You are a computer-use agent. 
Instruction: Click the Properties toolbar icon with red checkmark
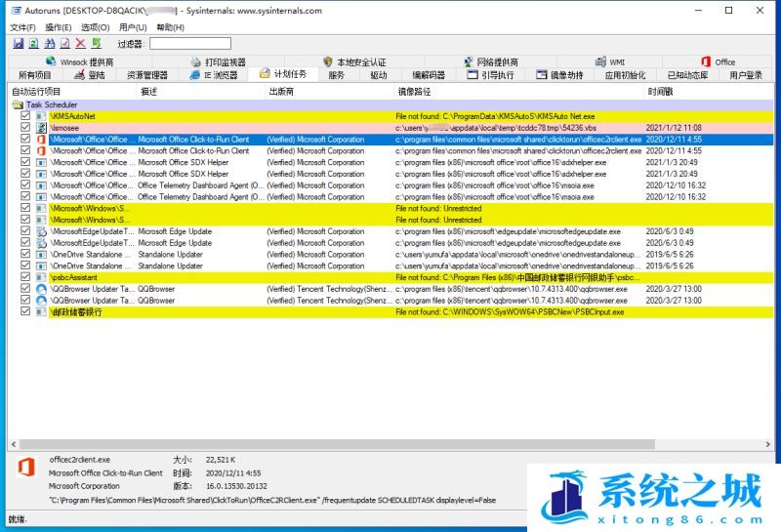(64, 43)
